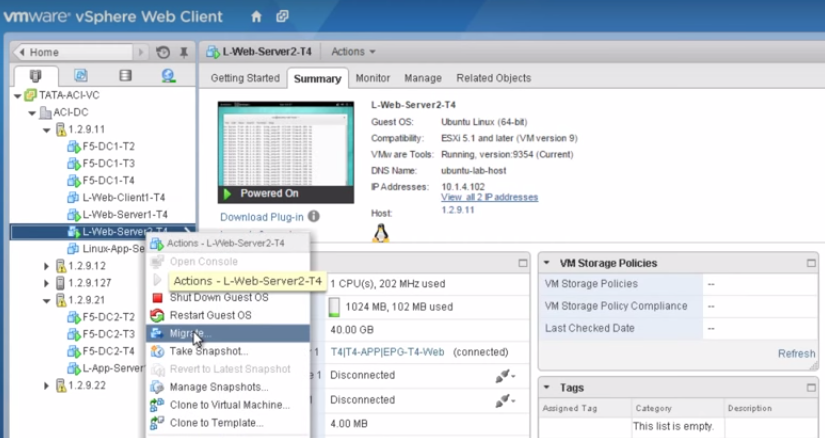Viewport: 825px width, 438px height.
Task: Open the Actions dropdown menu
Action: pos(353,52)
